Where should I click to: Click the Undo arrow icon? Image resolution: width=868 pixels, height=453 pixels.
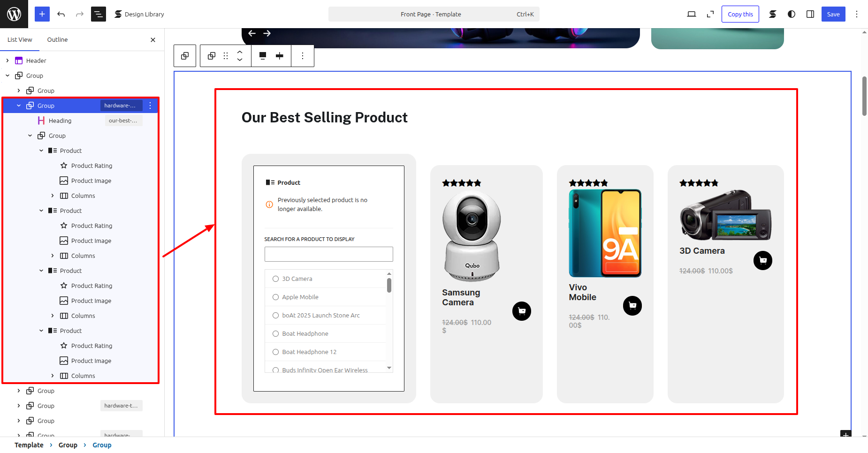[61, 14]
